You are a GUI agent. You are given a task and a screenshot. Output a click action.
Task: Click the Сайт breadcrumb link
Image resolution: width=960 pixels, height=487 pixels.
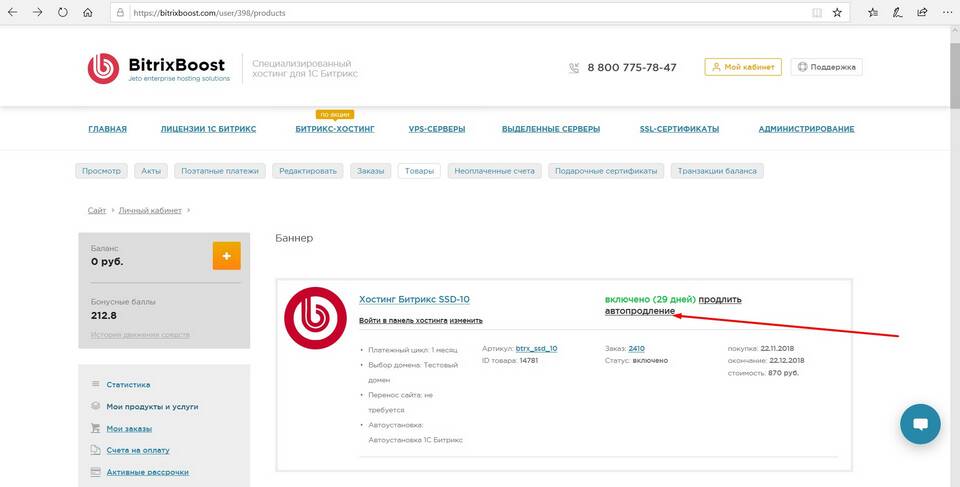[x=97, y=210]
